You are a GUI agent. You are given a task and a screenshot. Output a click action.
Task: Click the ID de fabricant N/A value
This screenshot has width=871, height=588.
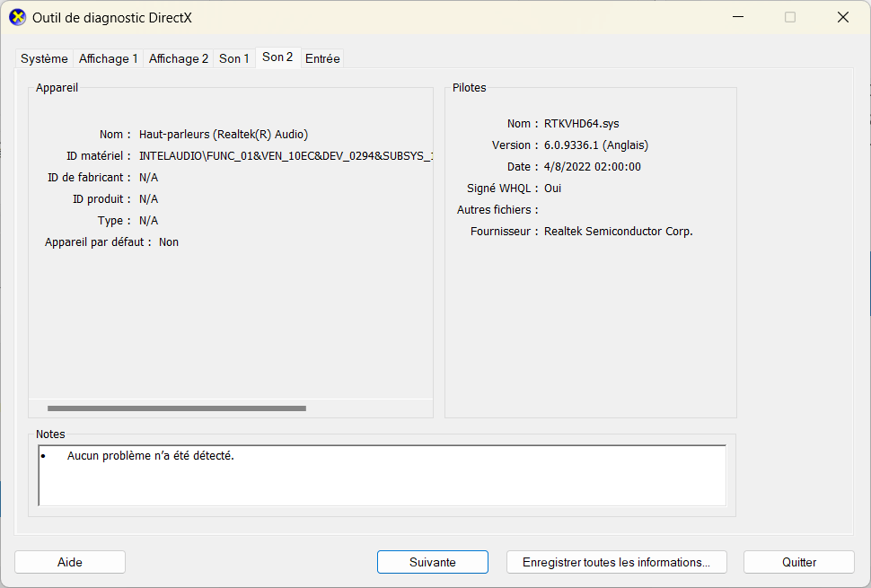148,178
